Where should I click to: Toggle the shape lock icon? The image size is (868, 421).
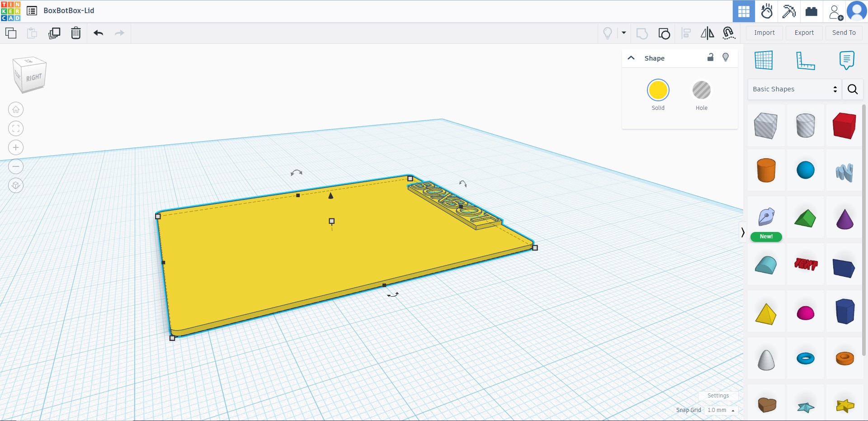click(x=710, y=57)
